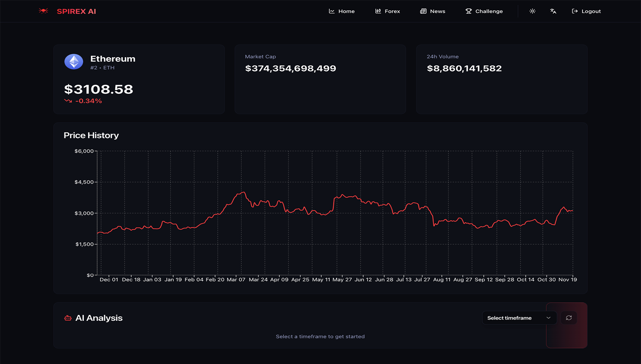Click the $8,860,141,582 volume value
The height and width of the screenshot is (364, 641).
click(464, 68)
